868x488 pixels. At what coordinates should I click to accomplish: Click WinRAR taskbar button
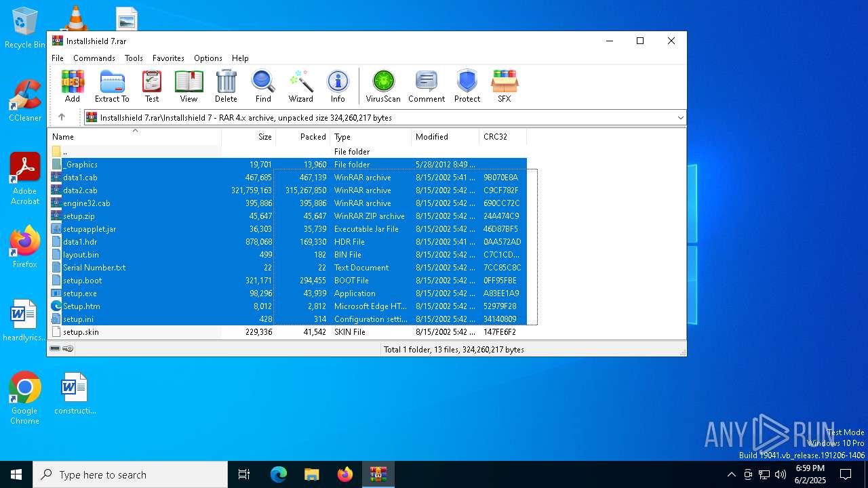(x=378, y=474)
